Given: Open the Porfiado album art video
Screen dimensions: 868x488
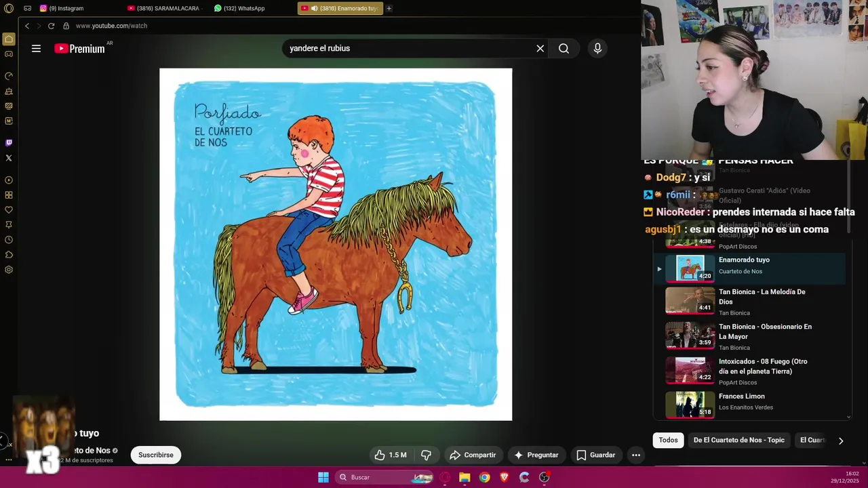Looking at the screenshot, I should tap(336, 244).
